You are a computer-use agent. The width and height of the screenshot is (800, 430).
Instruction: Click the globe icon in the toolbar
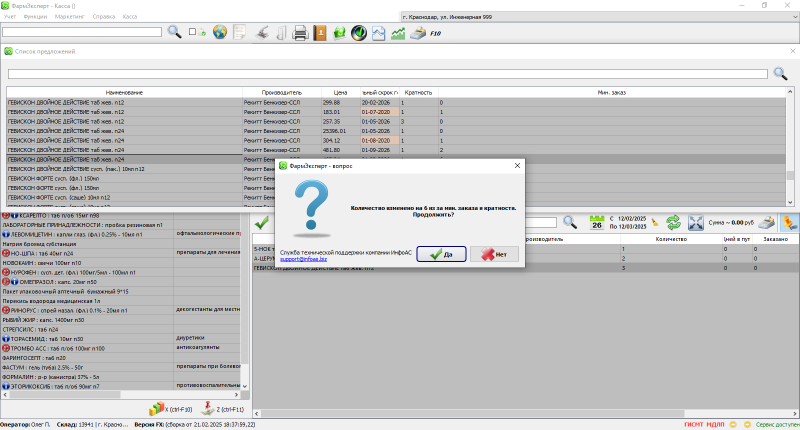[219, 33]
